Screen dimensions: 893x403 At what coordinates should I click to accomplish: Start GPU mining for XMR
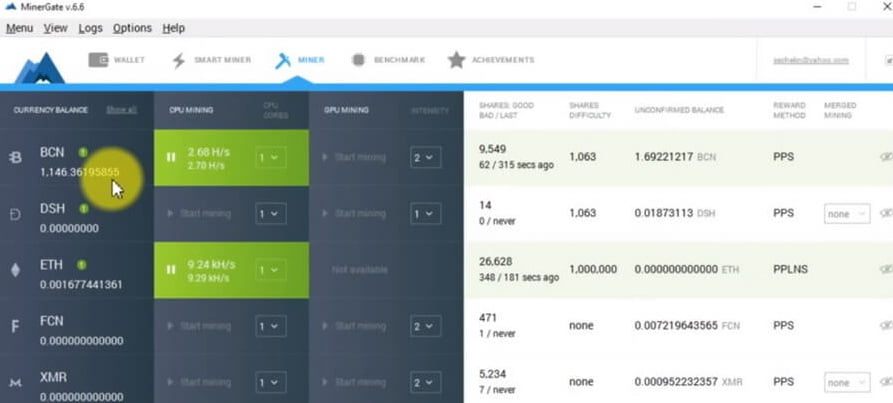click(x=354, y=383)
